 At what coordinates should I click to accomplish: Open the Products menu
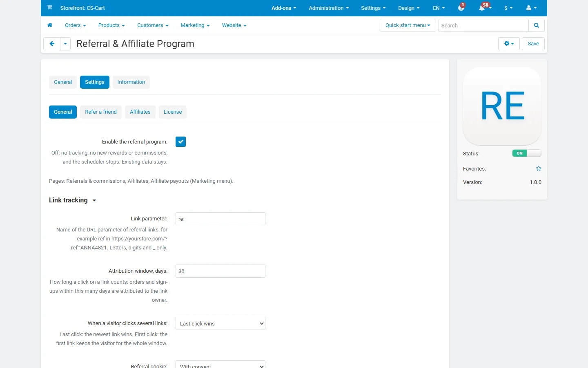click(x=111, y=25)
